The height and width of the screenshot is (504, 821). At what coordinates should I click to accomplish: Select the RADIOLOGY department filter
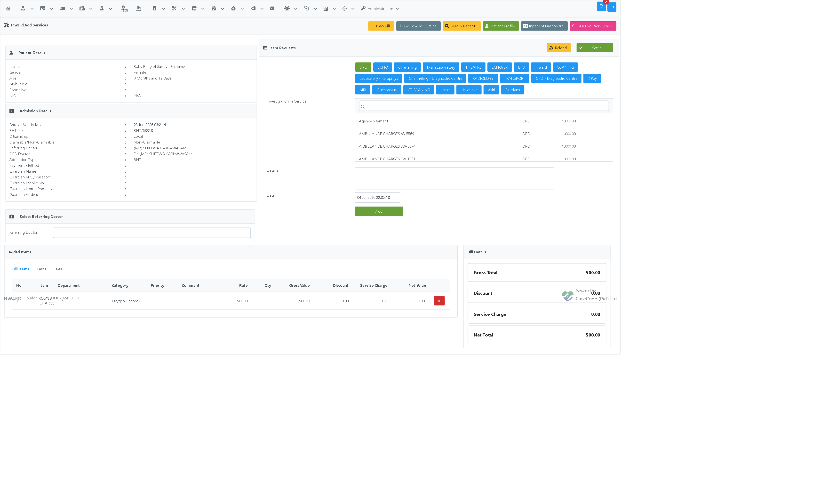(x=483, y=78)
